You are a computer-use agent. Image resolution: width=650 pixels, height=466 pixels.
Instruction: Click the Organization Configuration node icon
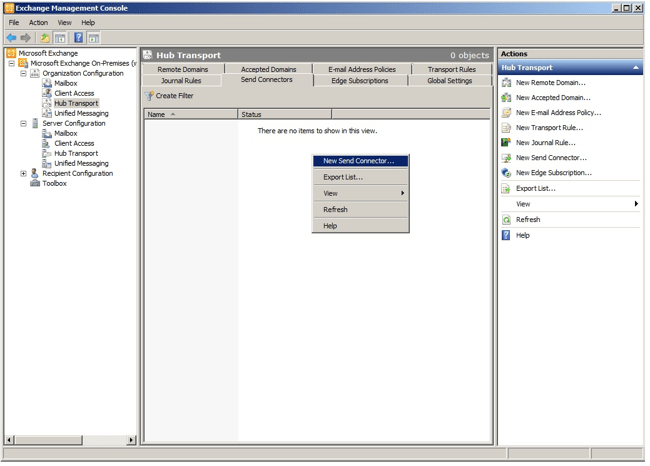pyautogui.click(x=35, y=73)
